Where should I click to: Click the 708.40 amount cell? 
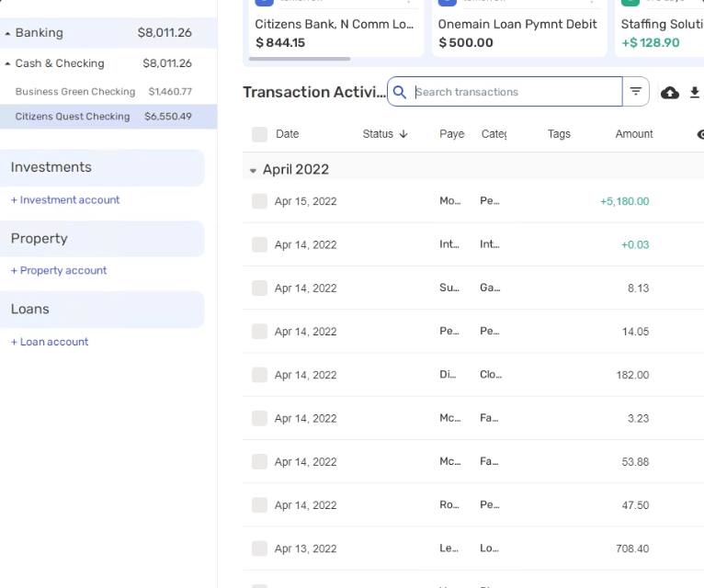pyautogui.click(x=632, y=548)
